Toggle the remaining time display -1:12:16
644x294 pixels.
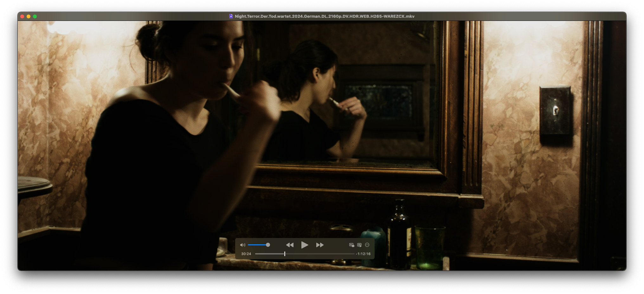[363, 254]
